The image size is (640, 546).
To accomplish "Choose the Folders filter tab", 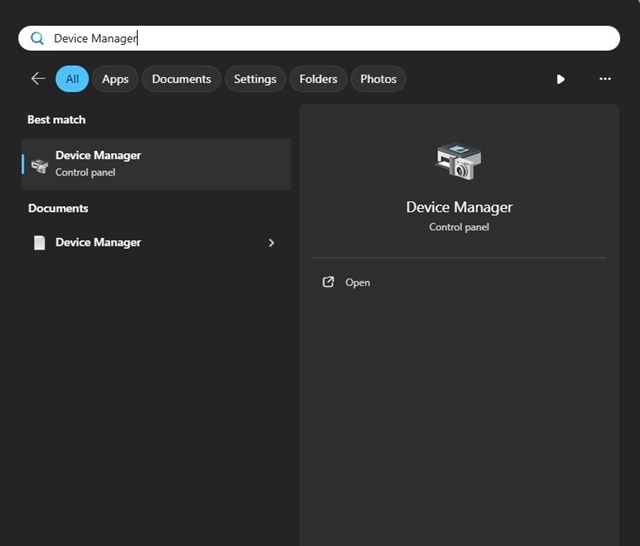I will (318, 79).
